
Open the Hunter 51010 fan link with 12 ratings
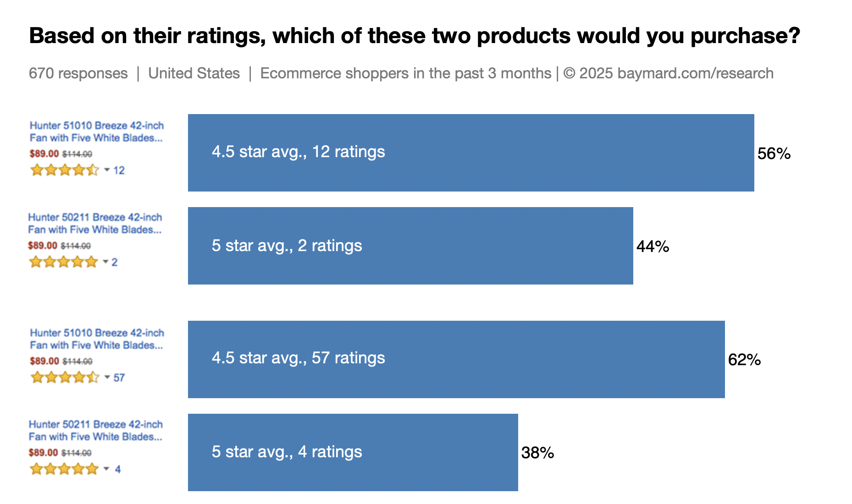coord(96,131)
